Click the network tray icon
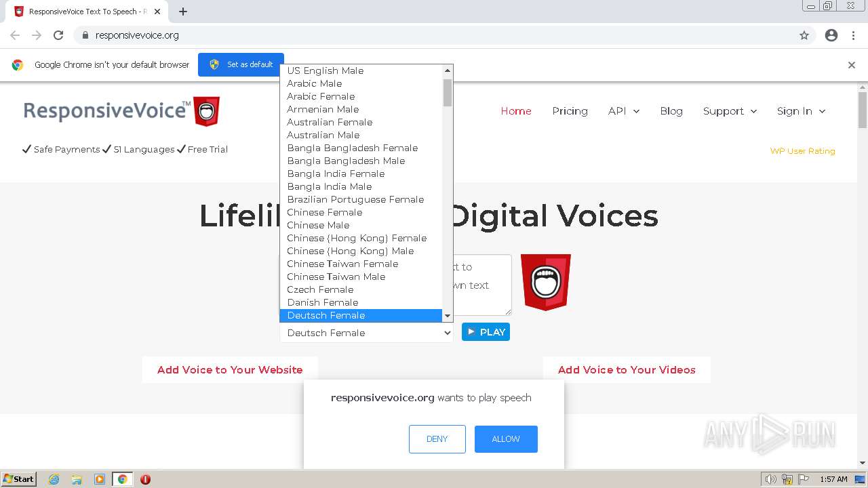The image size is (868, 488). pyautogui.click(x=787, y=479)
